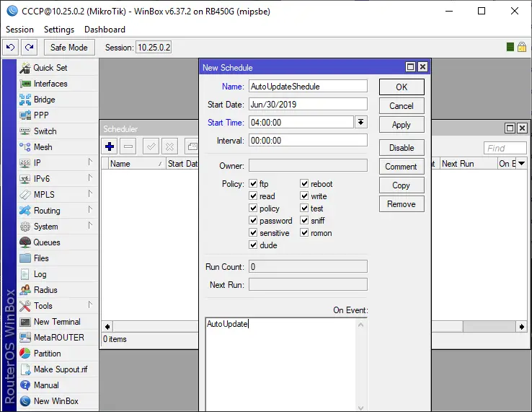This screenshot has height=412, width=532.
Task: Click the On Event text area
Action: tap(280, 364)
